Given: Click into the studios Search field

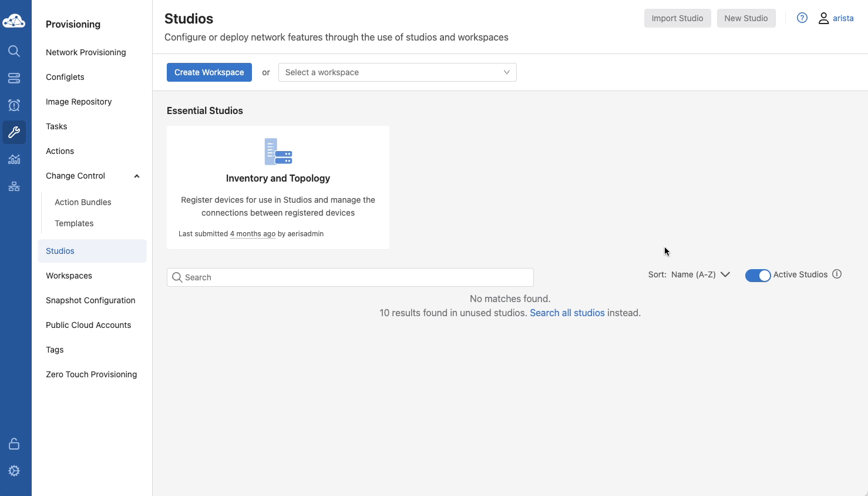Looking at the screenshot, I should tap(352, 277).
